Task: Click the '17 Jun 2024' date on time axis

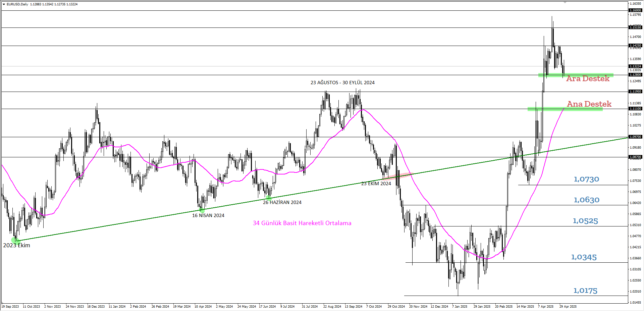Action: 267,307
